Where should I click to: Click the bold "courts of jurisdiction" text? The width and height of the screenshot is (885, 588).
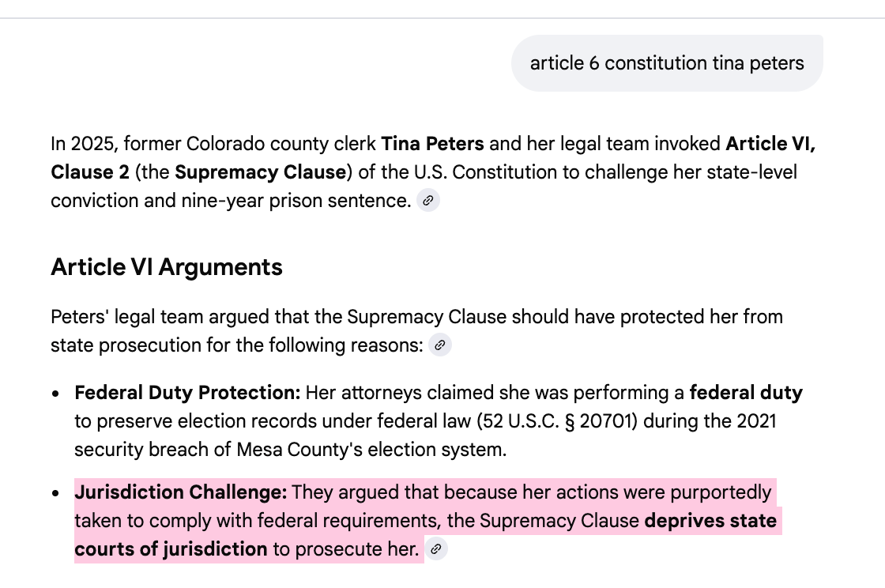[171, 548]
